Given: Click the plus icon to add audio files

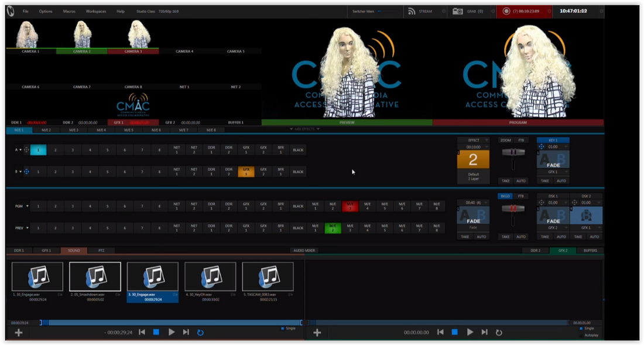Looking at the screenshot, I should pos(18,332).
